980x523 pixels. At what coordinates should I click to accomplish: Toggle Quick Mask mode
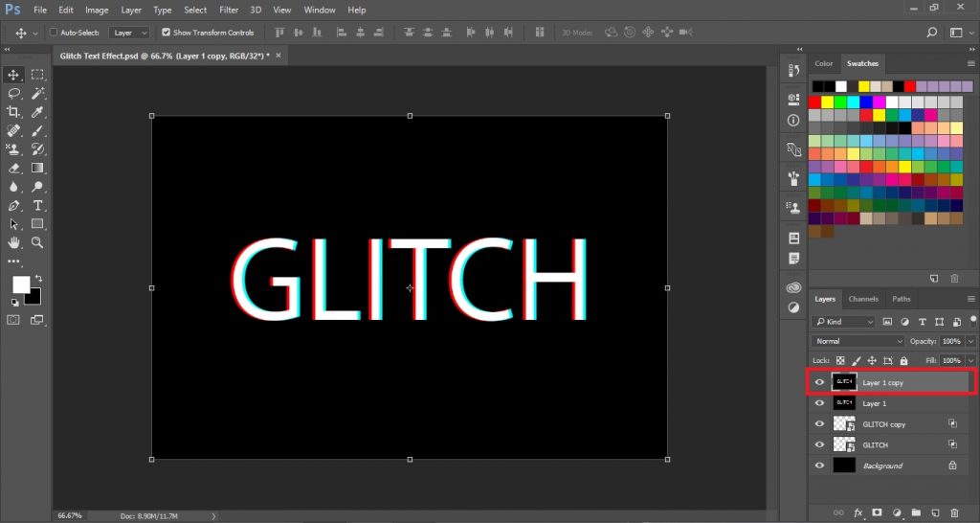[13, 320]
